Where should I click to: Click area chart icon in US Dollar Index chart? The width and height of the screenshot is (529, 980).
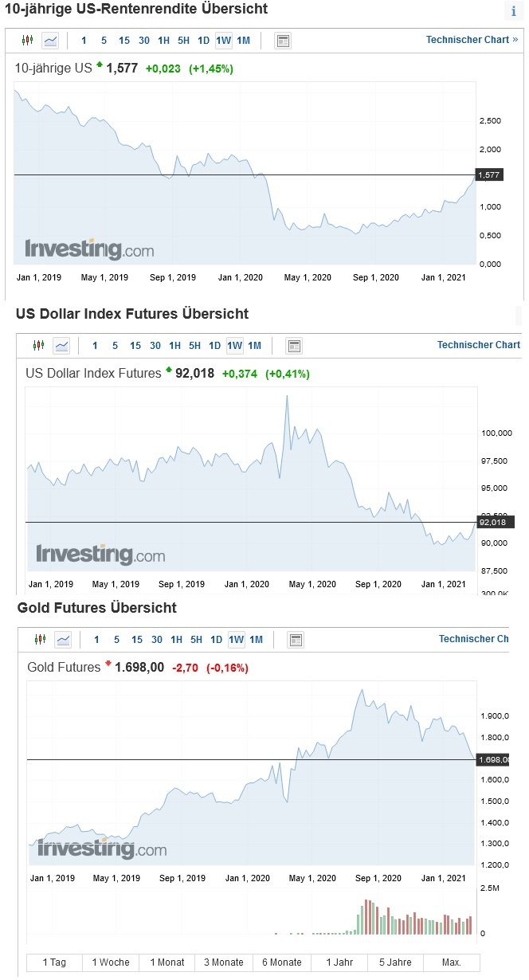pyautogui.click(x=61, y=346)
